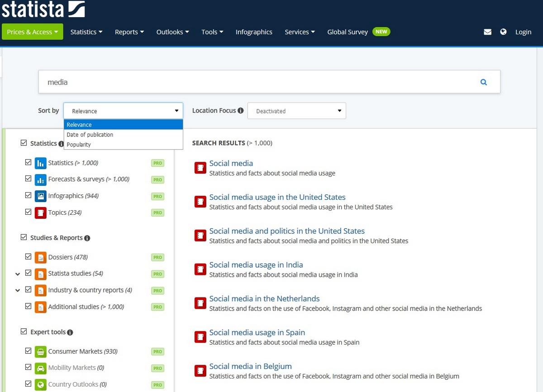Select Popularity sort option
The width and height of the screenshot is (543, 392).
coord(123,145)
